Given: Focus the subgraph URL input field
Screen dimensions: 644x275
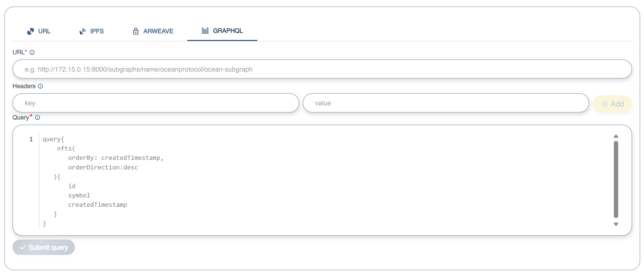Looking at the screenshot, I should click(322, 69).
